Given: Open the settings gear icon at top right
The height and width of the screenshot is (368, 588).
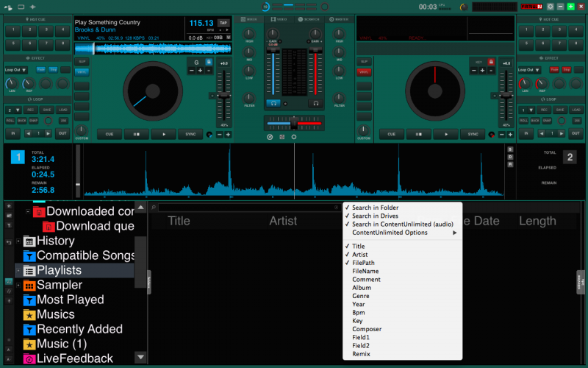Looking at the screenshot, I should (550, 7).
